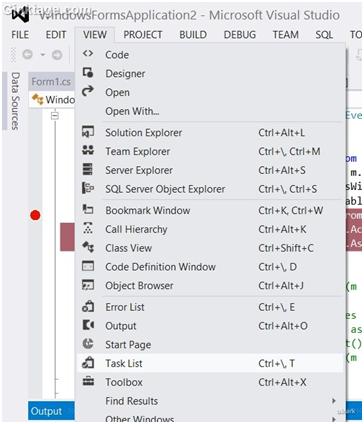
Task: Click the Start Page label
Action: point(128,345)
